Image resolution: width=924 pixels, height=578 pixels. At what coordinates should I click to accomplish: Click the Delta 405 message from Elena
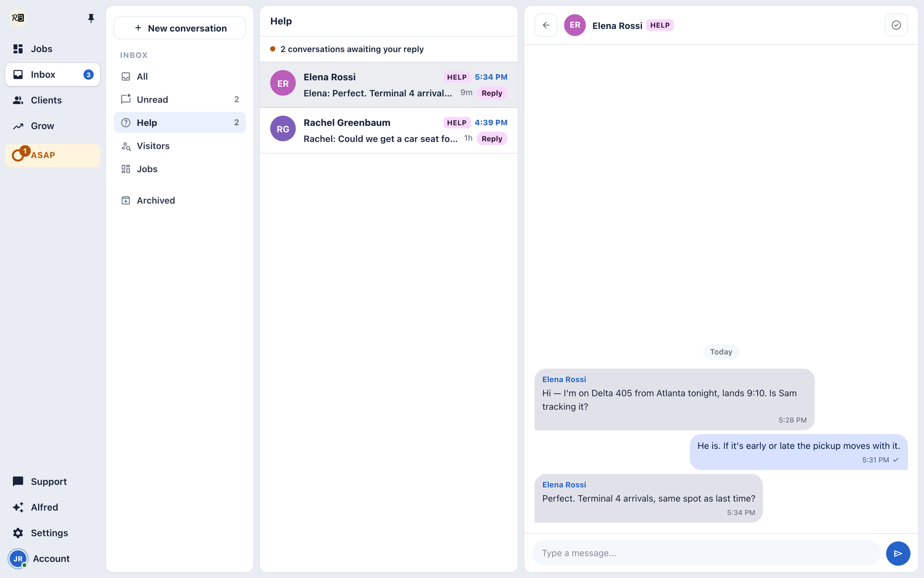coord(674,400)
